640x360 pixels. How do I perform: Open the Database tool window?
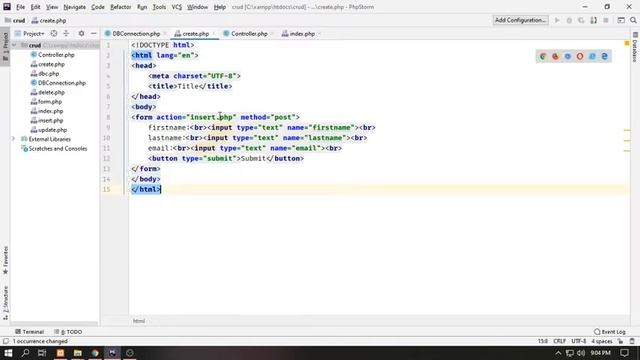(x=635, y=47)
